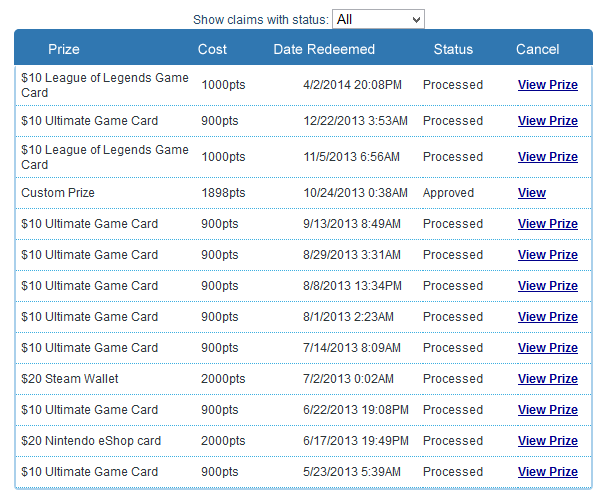Select the Custom Prize row name
605x501 pixels.
[x=58, y=193]
